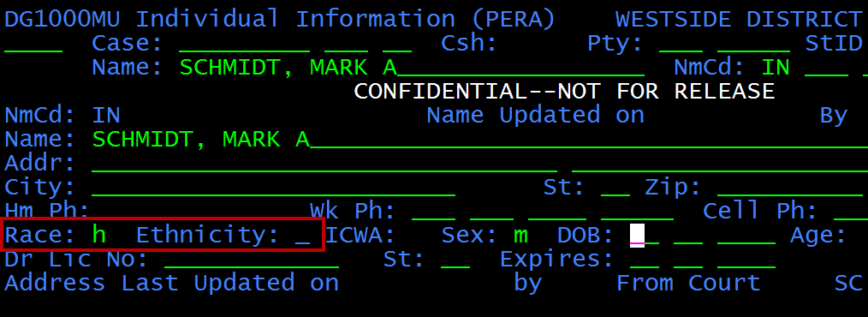Click the Pty first input field

681,43
